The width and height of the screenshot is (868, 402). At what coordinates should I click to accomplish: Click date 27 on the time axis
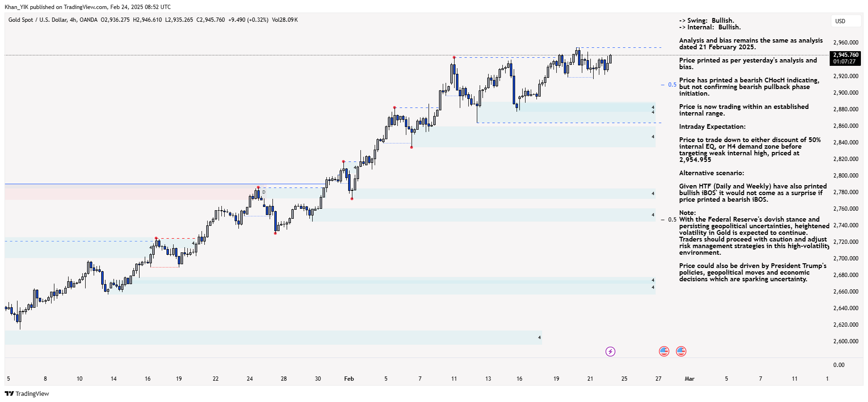pyautogui.click(x=658, y=379)
